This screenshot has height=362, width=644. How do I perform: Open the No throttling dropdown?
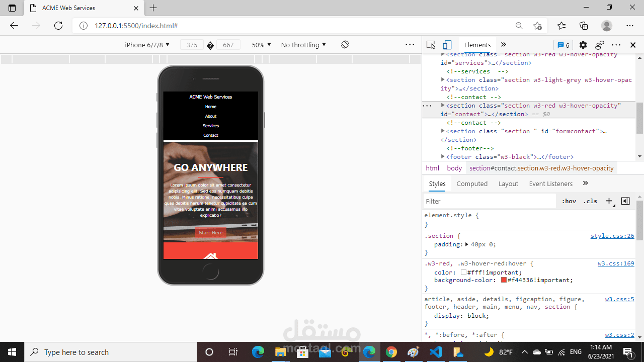click(x=303, y=45)
